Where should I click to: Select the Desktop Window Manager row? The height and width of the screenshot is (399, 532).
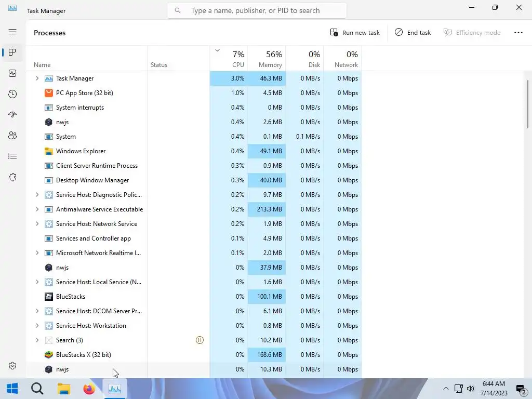pyautogui.click(x=193, y=180)
